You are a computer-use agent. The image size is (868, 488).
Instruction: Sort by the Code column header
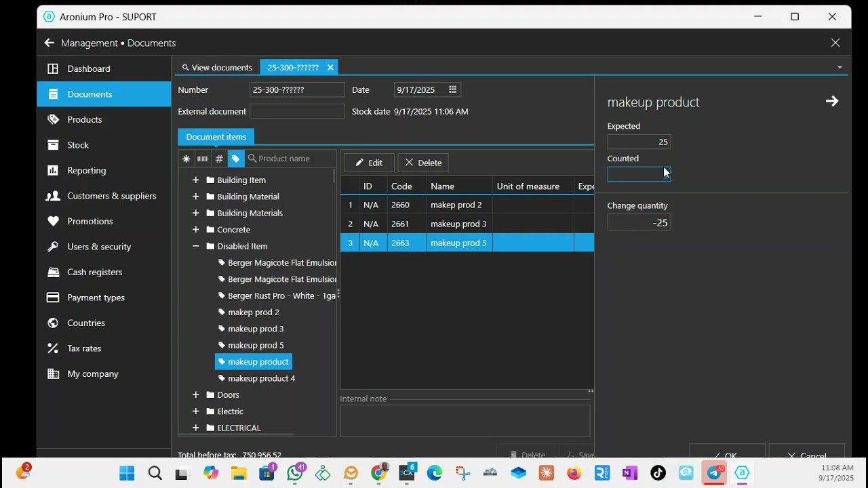[407, 186]
